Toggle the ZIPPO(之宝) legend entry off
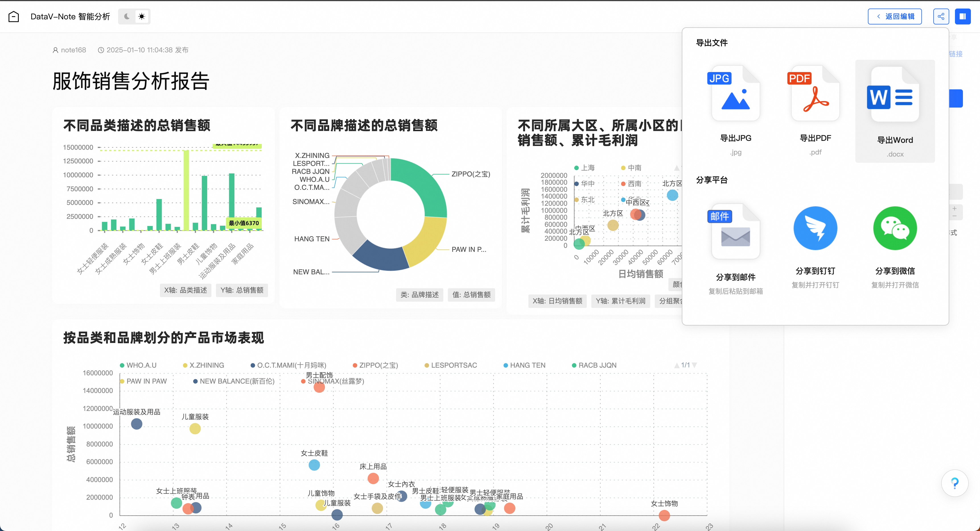The height and width of the screenshot is (531, 980). [x=376, y=365]
